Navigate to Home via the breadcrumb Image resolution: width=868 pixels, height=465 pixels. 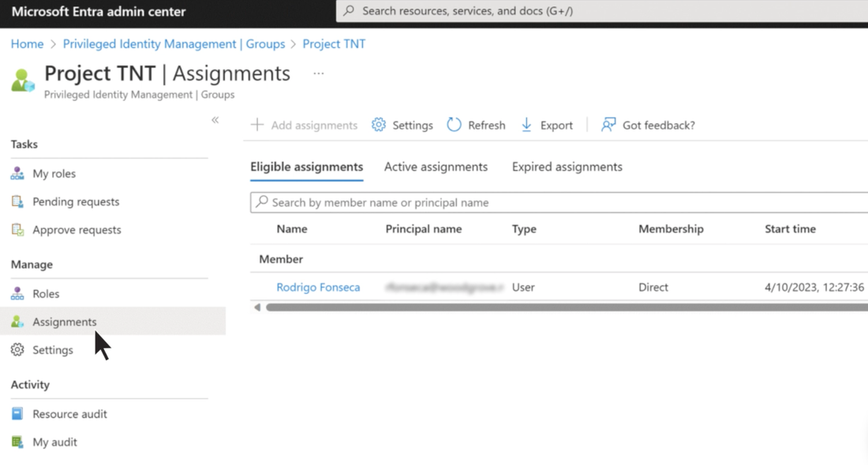click(x=27, y=43)
